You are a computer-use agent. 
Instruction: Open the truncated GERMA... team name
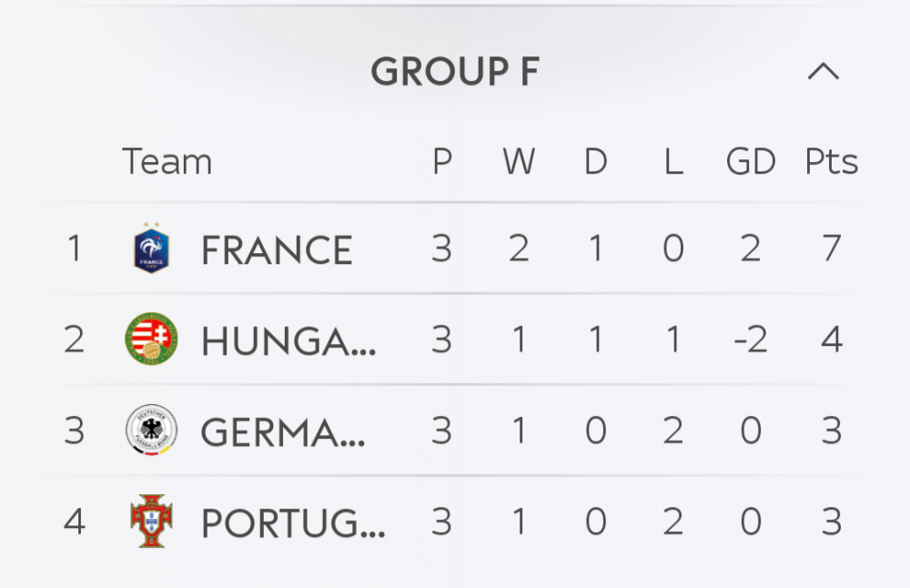click(x=283, y=432)
